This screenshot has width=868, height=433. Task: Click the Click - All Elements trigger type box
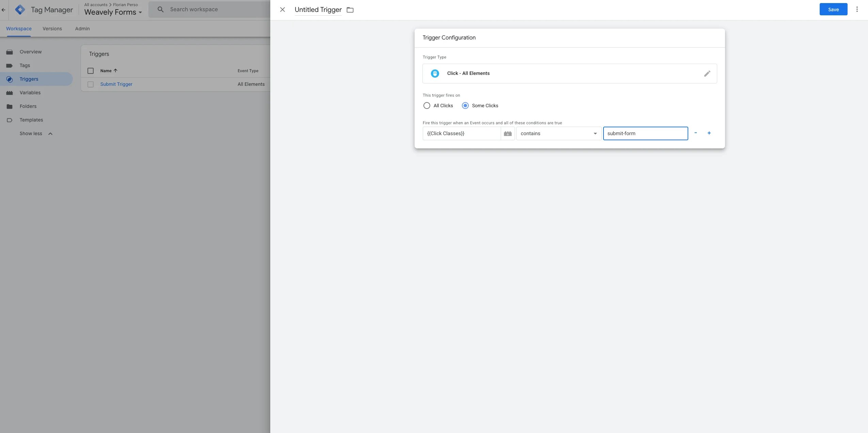coord(569,74)
